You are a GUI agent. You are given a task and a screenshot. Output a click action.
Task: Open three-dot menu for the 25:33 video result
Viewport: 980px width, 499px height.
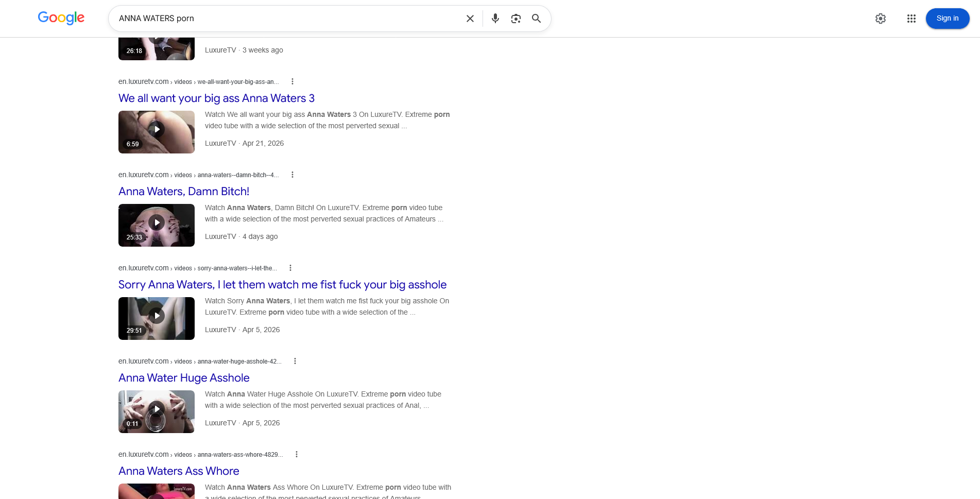coord(293,175)
